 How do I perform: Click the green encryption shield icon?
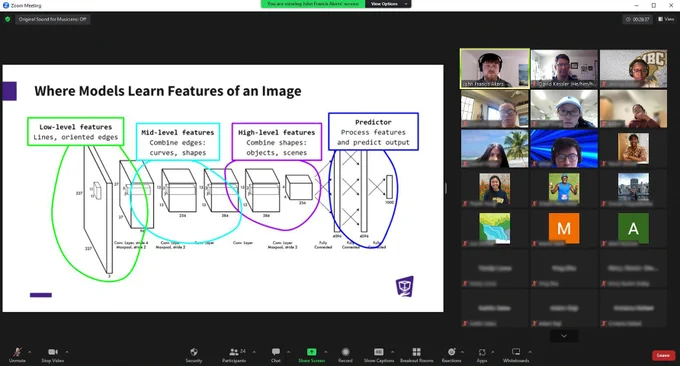(7, 19)
